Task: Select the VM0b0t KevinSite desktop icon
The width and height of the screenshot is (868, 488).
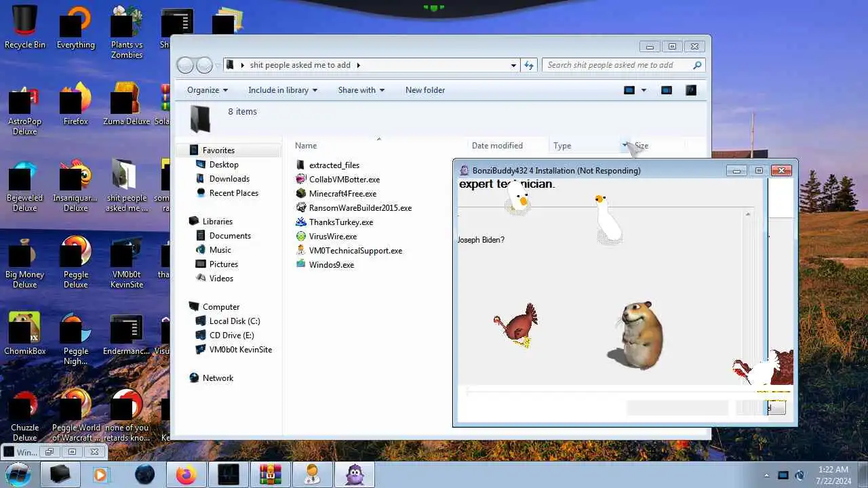Action: tap(126, 262)
